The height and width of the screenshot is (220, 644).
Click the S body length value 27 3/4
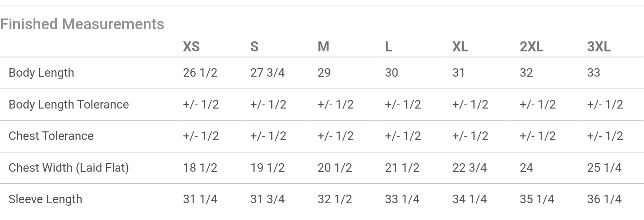pos(267,72)
